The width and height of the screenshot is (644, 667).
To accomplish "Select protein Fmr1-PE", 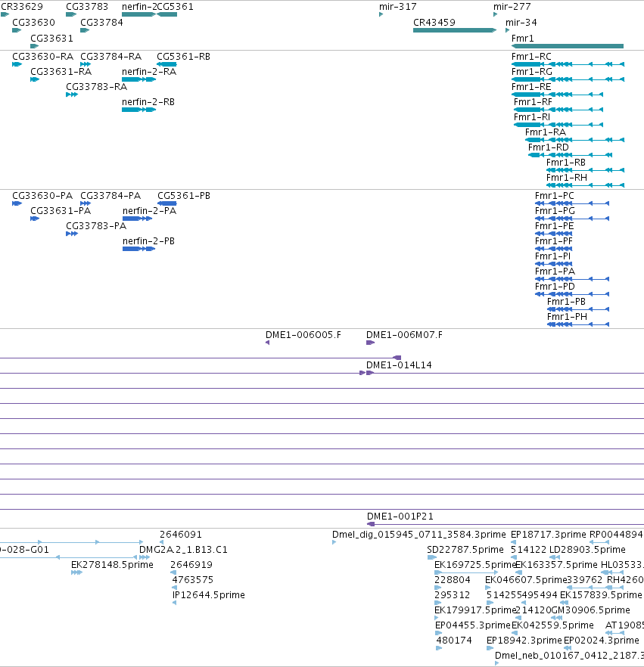I will tap(554, 234).
